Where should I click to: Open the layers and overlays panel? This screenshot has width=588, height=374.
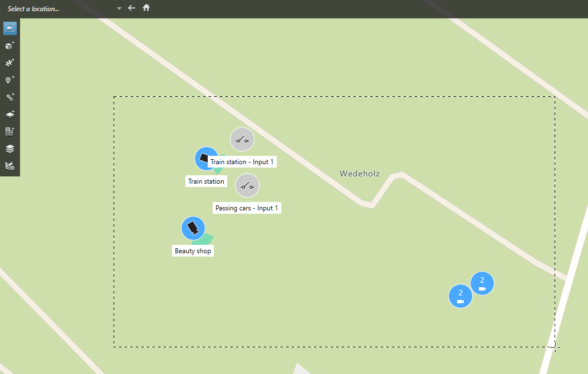click(9, 149)
